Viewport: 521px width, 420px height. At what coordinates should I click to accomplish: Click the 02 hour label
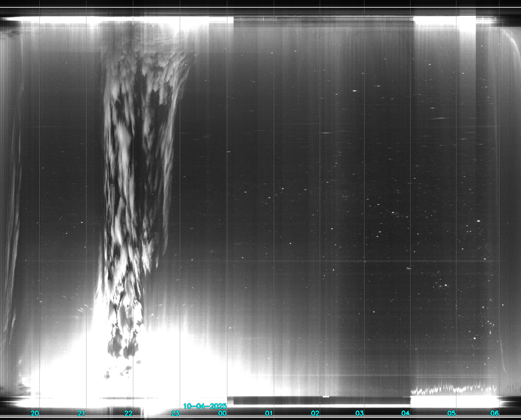tap(315, 413)
